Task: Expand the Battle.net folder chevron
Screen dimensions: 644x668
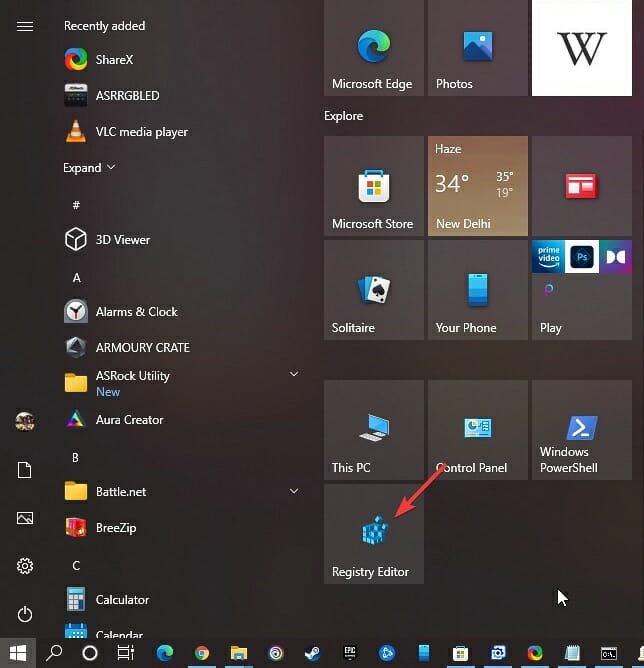Action: click(293, 491)
